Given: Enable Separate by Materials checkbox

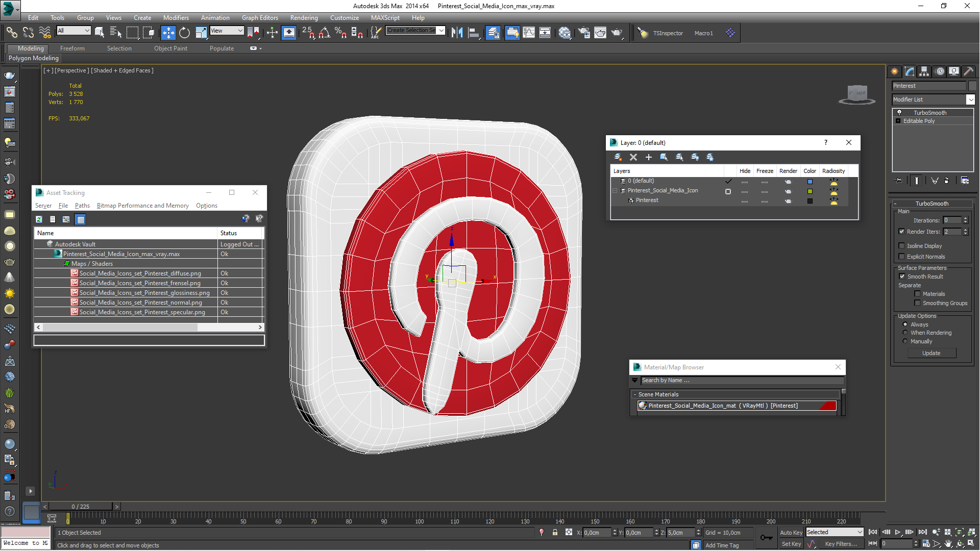Looking at the screenshot, I should [x=917, y=293].
